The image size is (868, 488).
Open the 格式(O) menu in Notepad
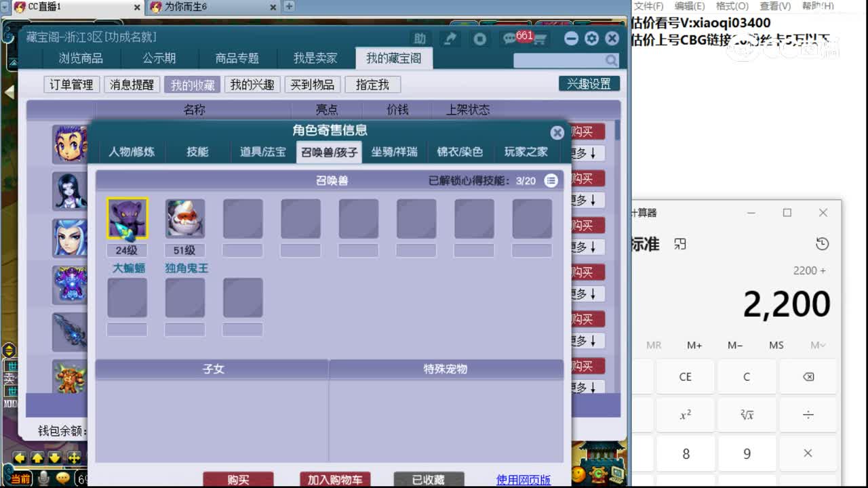pyautogui.click(x=732, y=5)
